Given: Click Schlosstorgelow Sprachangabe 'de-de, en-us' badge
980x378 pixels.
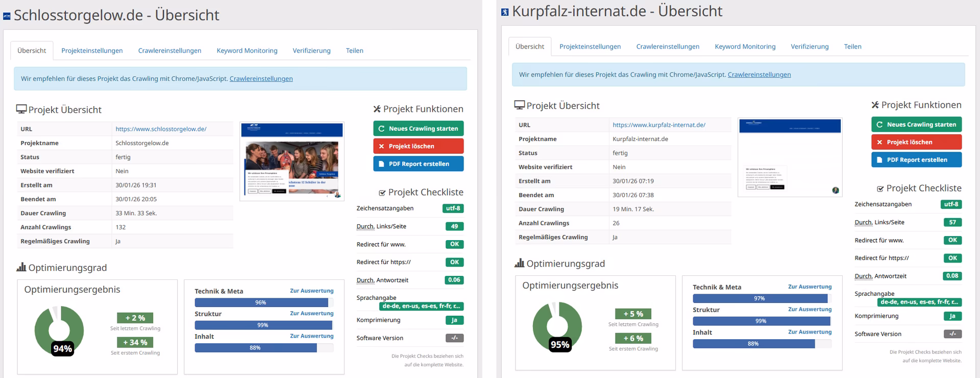Looking at the screenshot, I should (x=421, y=306).
